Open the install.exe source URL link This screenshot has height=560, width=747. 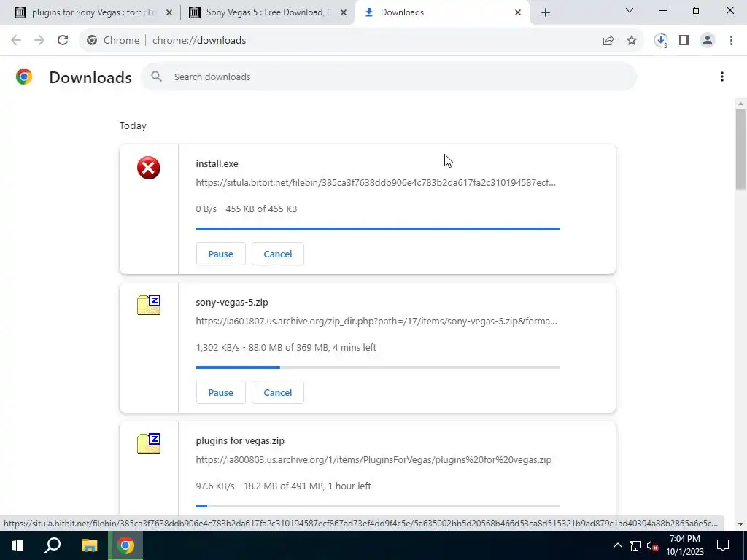(x=376, y=182)
